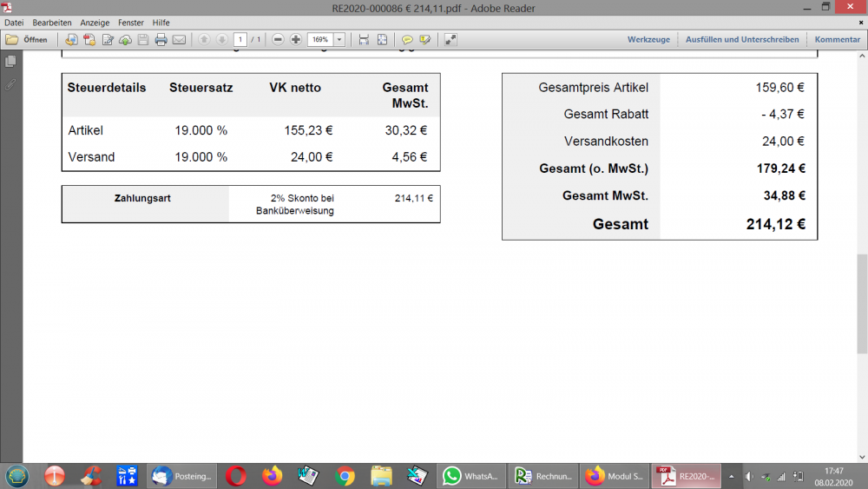The height and width of the screenshot is (489, 868).
Task: Click the Gesamtpreis Artikel 159,60 € value
Action: click(780, 88)
